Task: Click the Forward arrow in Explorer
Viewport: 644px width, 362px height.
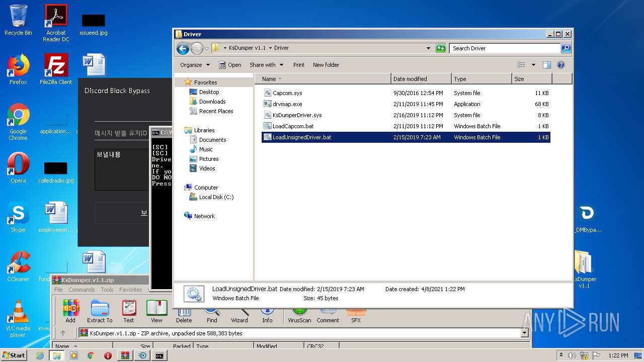Action: pyautogui.click(x=197, y=48)
